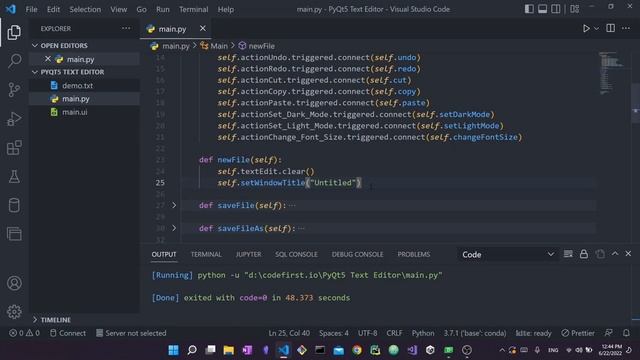
Task: Open the run button dropdown arrow
Action: tap(596, 29)
